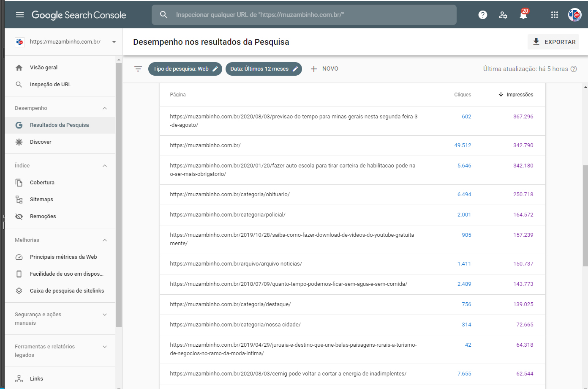Collapse the Índice section
Viewport: 588px width, 389px height.
pos(105,166)
